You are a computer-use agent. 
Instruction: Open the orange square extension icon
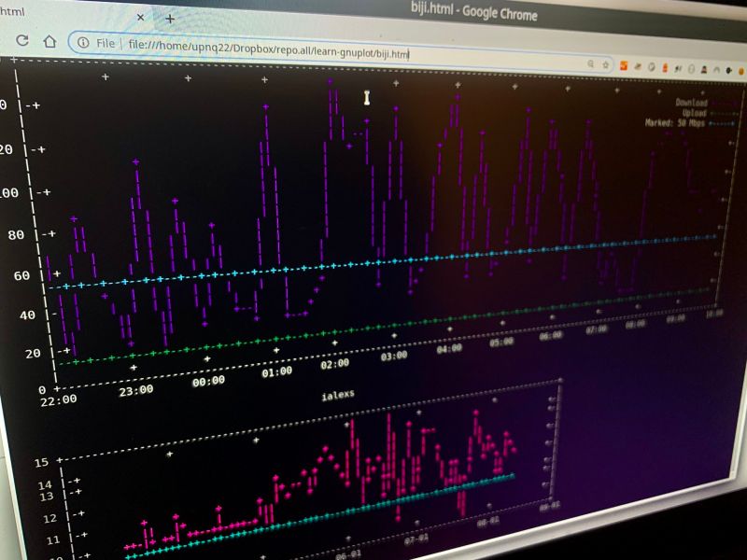(x=623, y=66)
